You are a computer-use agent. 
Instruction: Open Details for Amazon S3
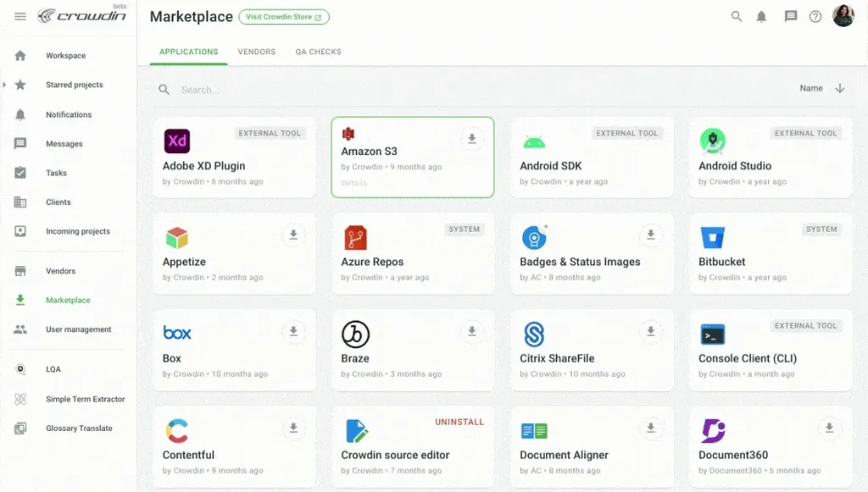pyautogui.click(x=354, y=182)
